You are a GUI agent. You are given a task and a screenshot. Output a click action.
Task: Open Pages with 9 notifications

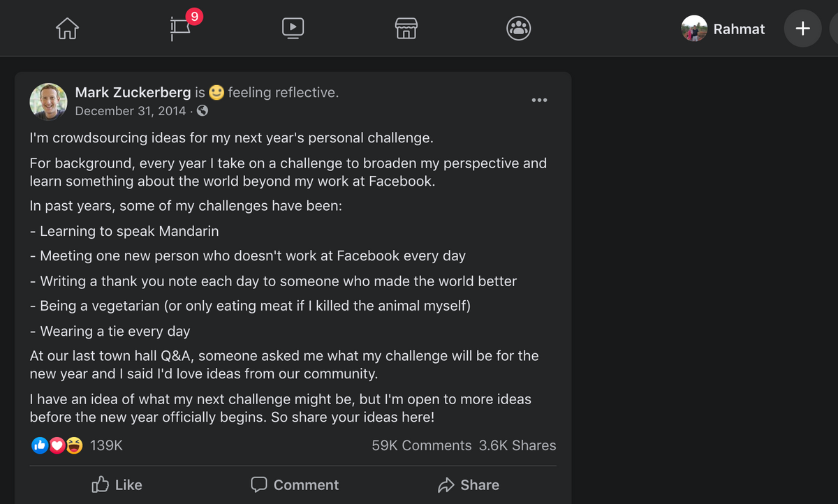point(180,29)
